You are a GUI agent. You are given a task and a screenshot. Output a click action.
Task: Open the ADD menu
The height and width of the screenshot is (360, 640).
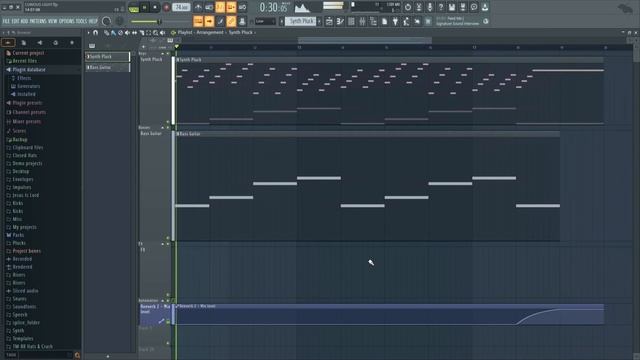pyautogui.click(x=24, y=21)
